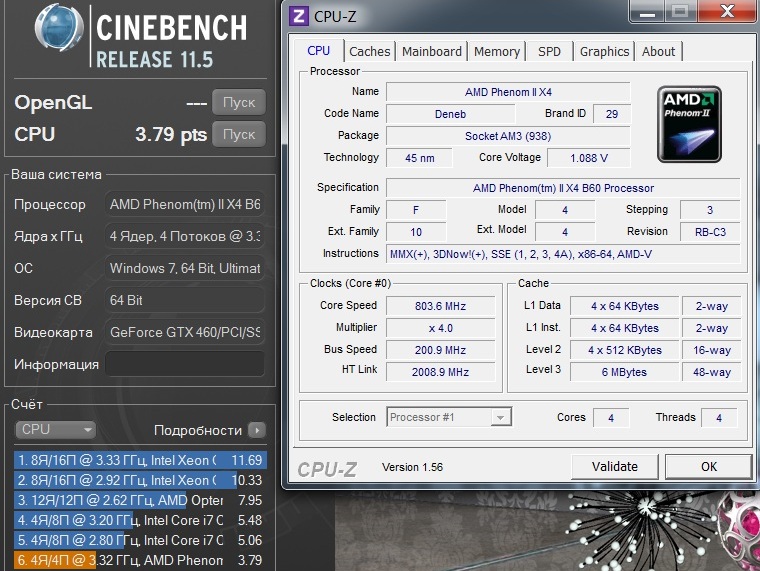Image resolution: width=760 pixels, height=571 pixels.
Task: Click the Версия CB field showing 64 Bit
Action: (x=185, y=300)
